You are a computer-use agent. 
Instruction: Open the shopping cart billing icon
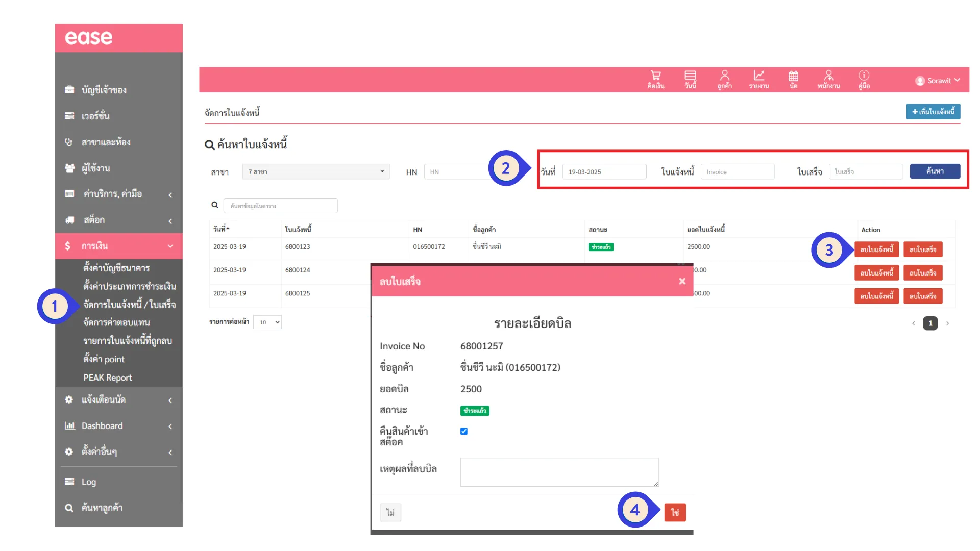point(656,79)
